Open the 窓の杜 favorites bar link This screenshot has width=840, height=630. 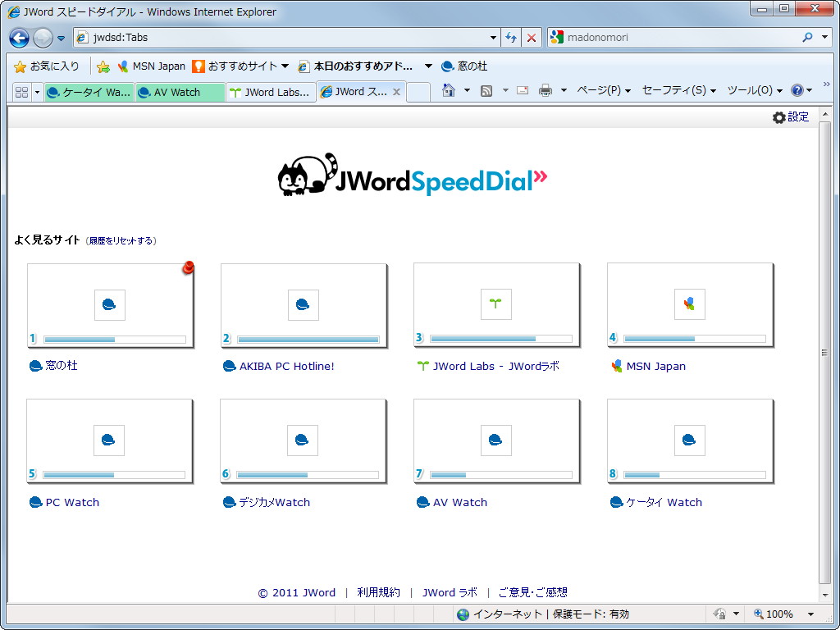[x=464, y=66]
